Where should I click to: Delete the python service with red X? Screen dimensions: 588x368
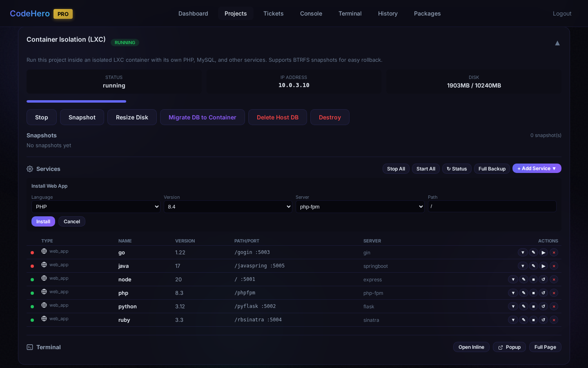click(554, 307)
